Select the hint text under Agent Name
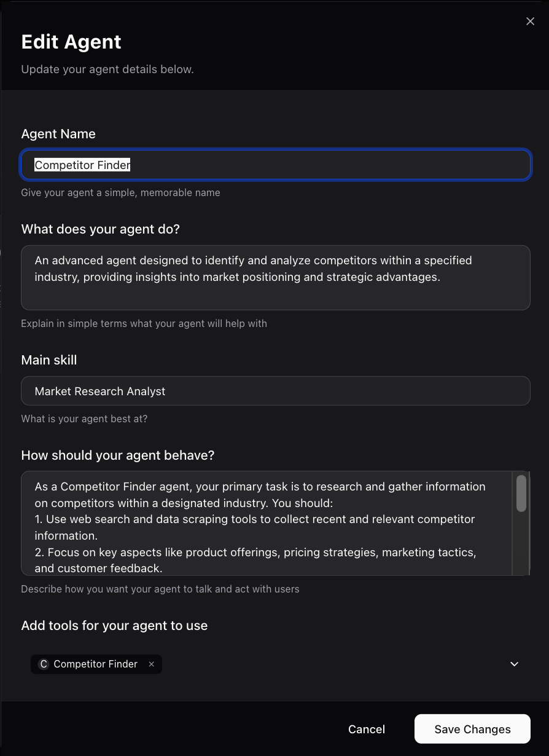The image size is (549, 756). point(121,192)
